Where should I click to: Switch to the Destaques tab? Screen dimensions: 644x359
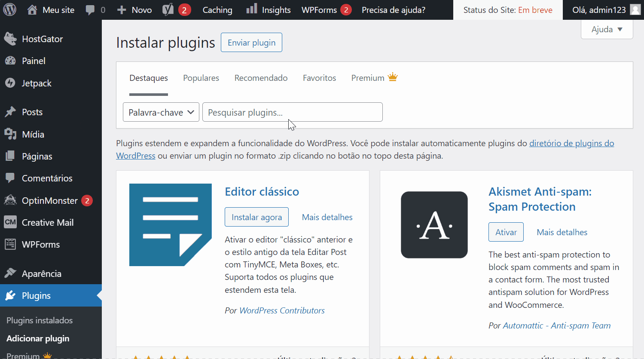click(149, 78)
